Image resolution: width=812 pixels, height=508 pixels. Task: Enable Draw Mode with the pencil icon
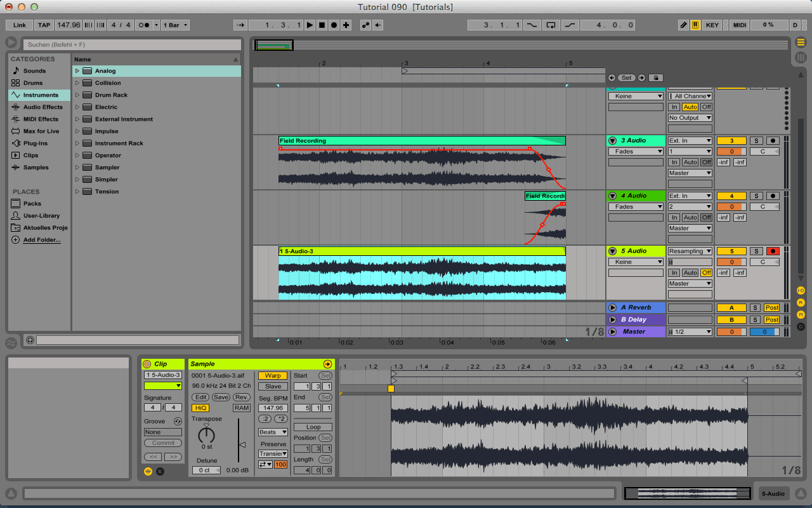click(683, 25)
